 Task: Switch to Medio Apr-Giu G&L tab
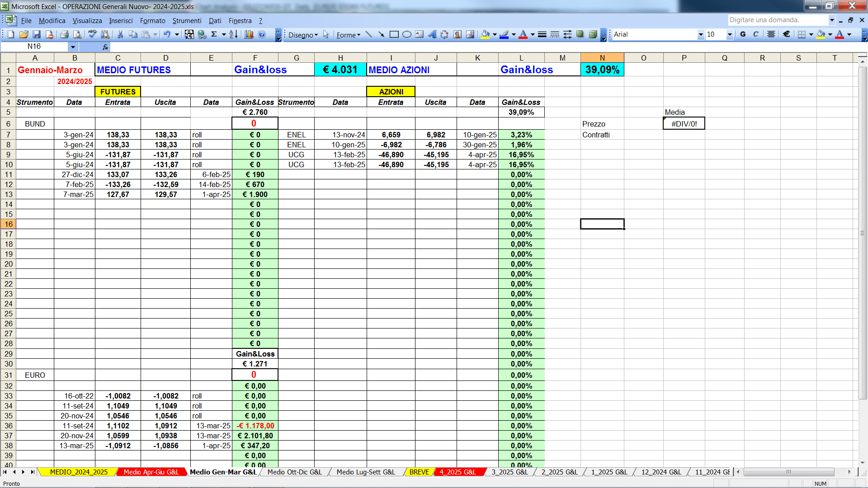(x=151, y=472)
